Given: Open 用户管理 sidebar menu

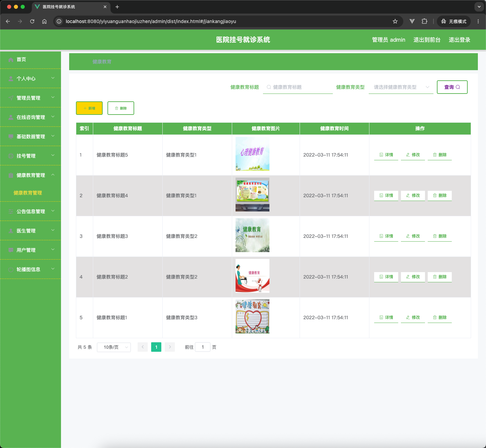Looking at the screenshot, I should coord(31,250).
